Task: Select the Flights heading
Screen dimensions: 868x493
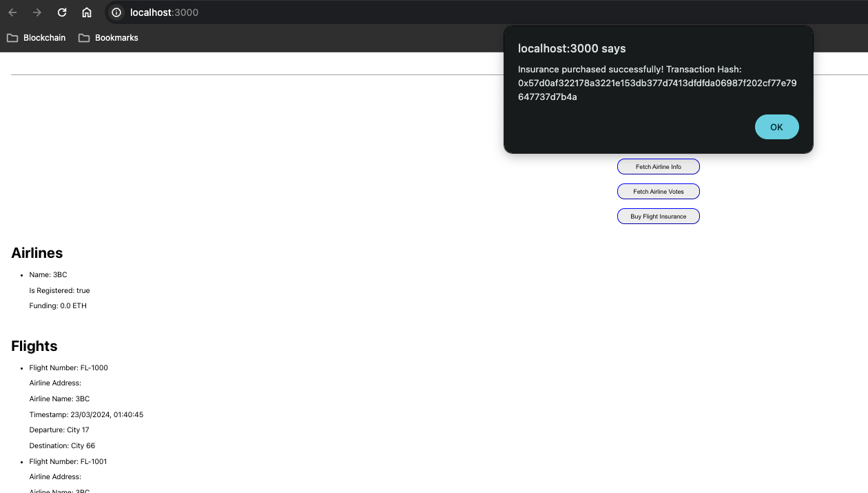Action: pos(34,346)
